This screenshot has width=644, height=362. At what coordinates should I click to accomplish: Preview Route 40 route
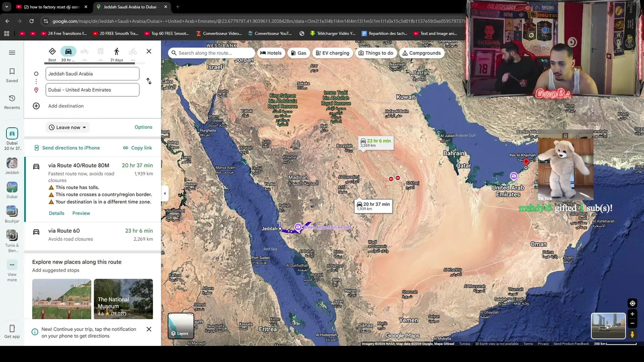coord(81,213)
